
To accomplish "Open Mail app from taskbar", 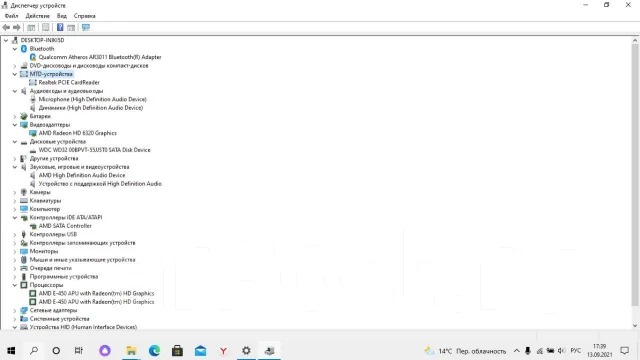I will [x=200, y=351].
